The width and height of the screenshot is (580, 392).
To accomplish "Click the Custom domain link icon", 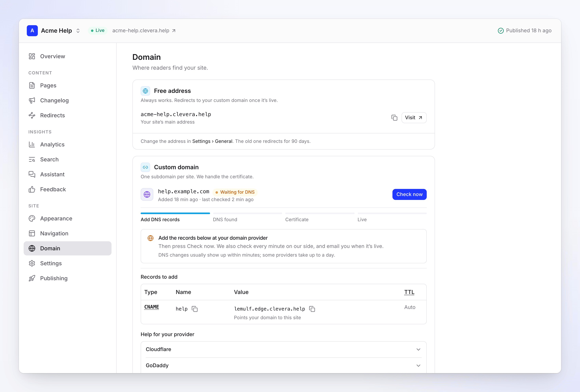I will pos(145,167).
